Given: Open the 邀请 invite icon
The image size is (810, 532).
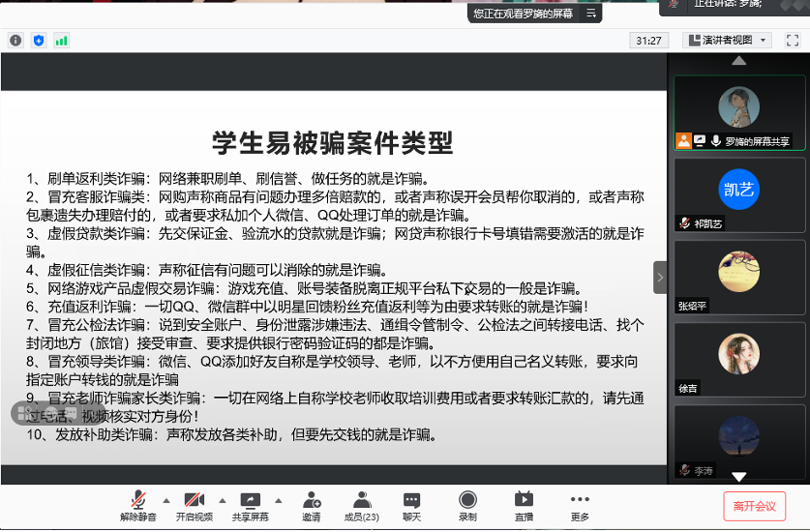Looking at the screenshot, I should pos(312,505).
